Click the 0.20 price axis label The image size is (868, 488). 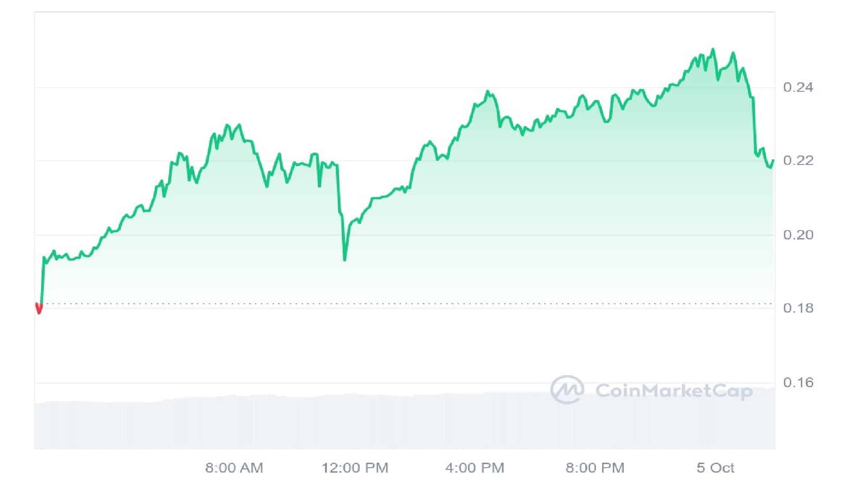[798, 235]
